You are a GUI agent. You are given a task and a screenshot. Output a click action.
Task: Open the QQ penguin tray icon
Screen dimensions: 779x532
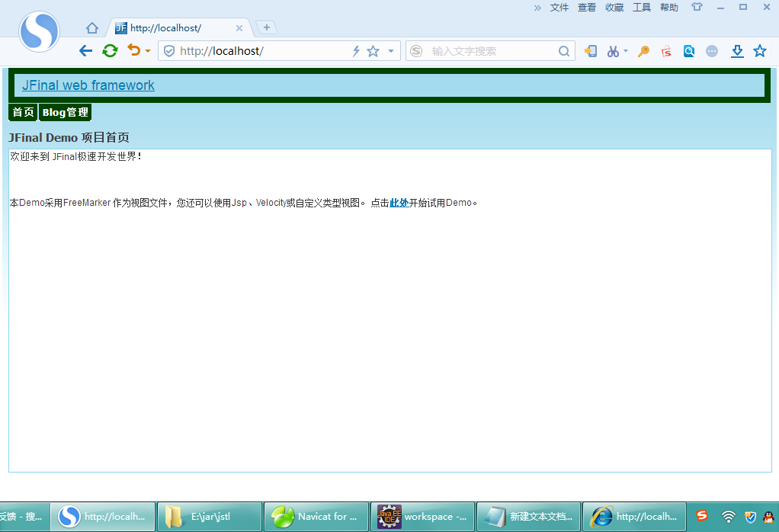[x=768, y=517]
